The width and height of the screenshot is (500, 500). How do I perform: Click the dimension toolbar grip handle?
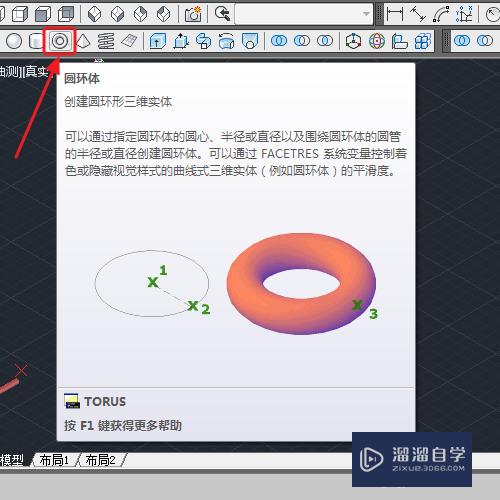tap(379, 14)
